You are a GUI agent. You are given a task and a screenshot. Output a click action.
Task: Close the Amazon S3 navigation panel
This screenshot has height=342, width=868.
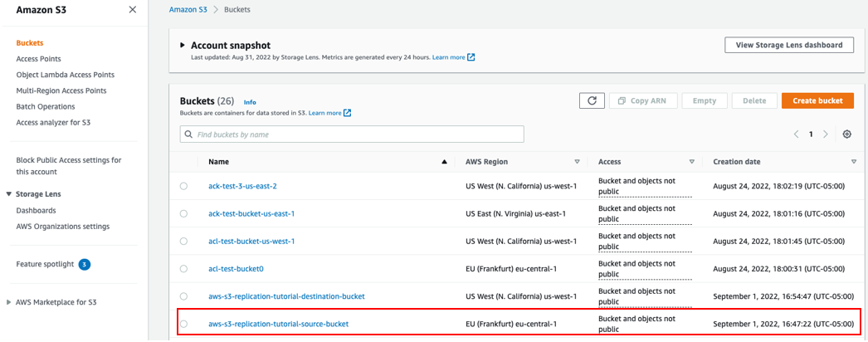tap(132, 9)
